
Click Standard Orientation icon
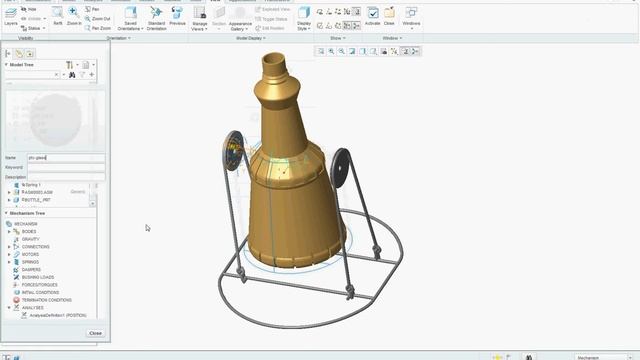156,19
